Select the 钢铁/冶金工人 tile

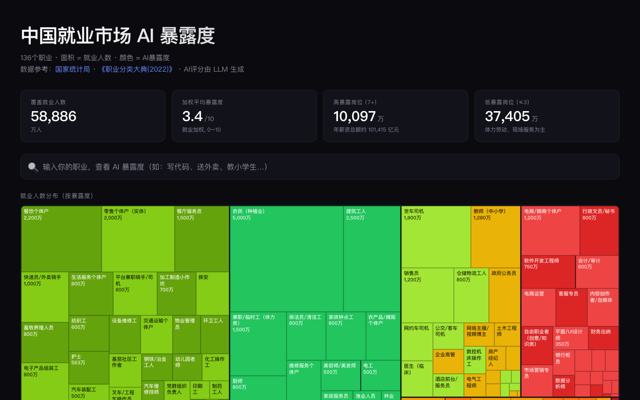[157, 367]
